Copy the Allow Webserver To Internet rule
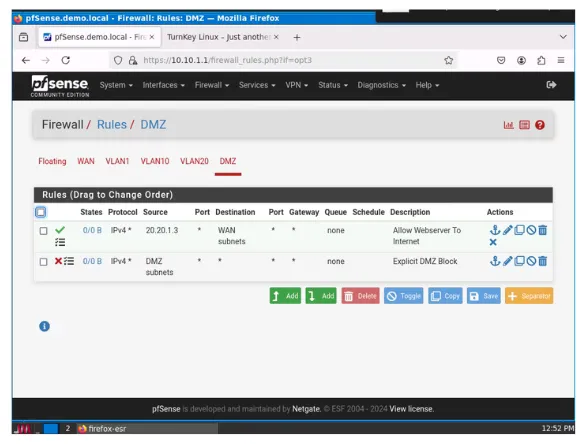Screen dimensions: 587x444 pos(519,230)
